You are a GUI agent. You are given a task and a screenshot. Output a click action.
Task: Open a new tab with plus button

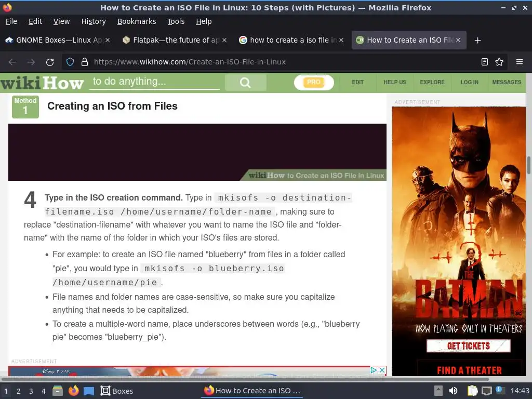477,41
